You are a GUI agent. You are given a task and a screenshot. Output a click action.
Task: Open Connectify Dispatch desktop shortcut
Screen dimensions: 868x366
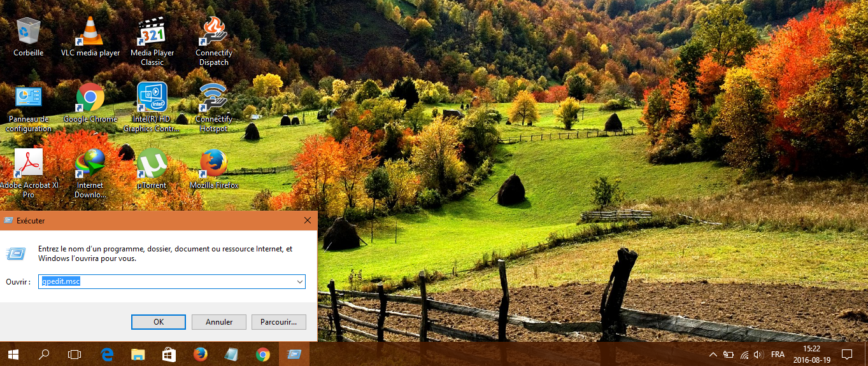[x=214, y=41]
